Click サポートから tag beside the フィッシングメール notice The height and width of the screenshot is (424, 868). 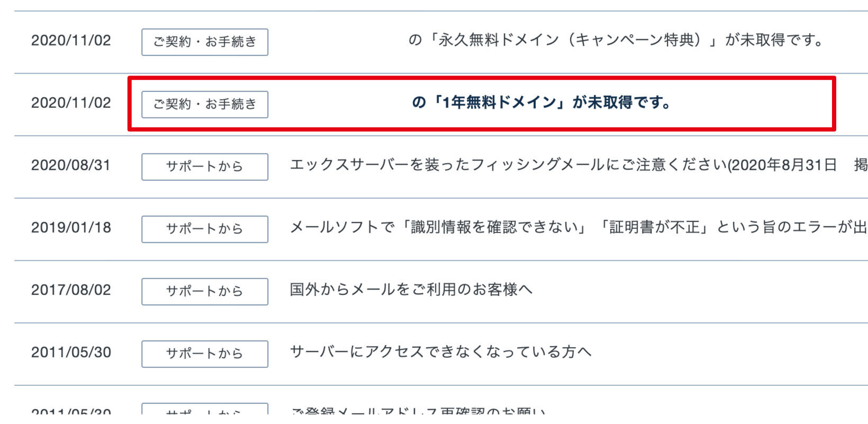click(x=205, y=167)
